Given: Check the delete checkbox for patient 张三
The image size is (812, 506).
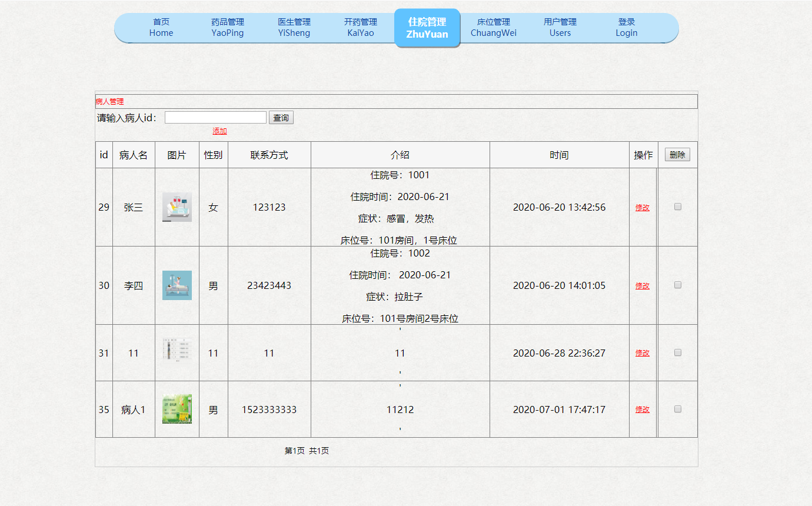Looking at the screenshot, I should 677,207.
